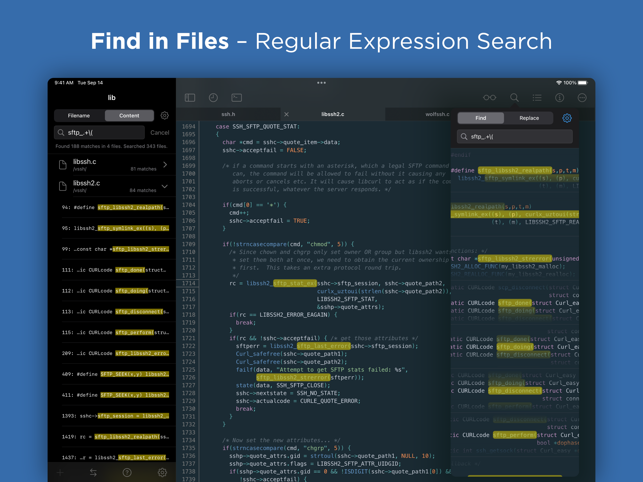Switch search mode to Filename
Image resolution: width=643 pixels, height=482 pixels.
pyautogui.click(x=79, y=116)
